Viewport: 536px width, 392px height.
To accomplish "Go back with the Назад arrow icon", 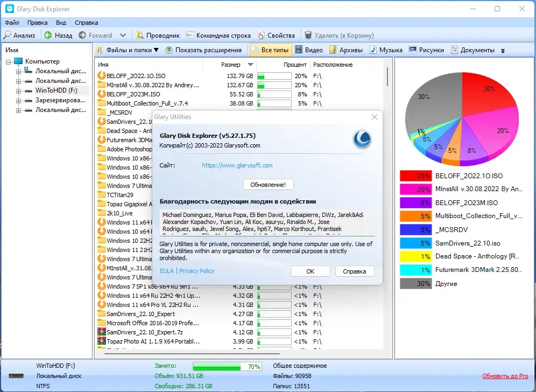I will 48,35.
